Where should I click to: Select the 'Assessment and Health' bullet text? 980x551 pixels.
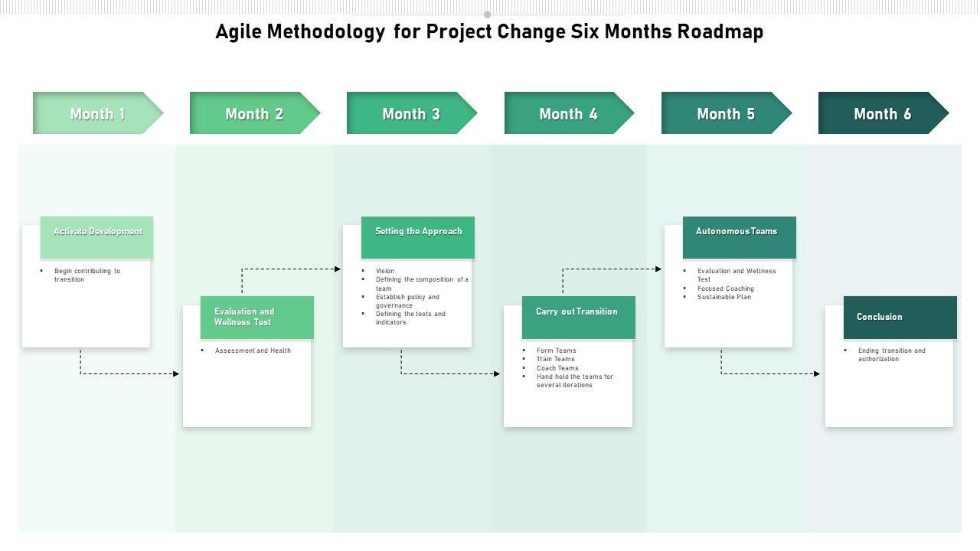point(253,350)
